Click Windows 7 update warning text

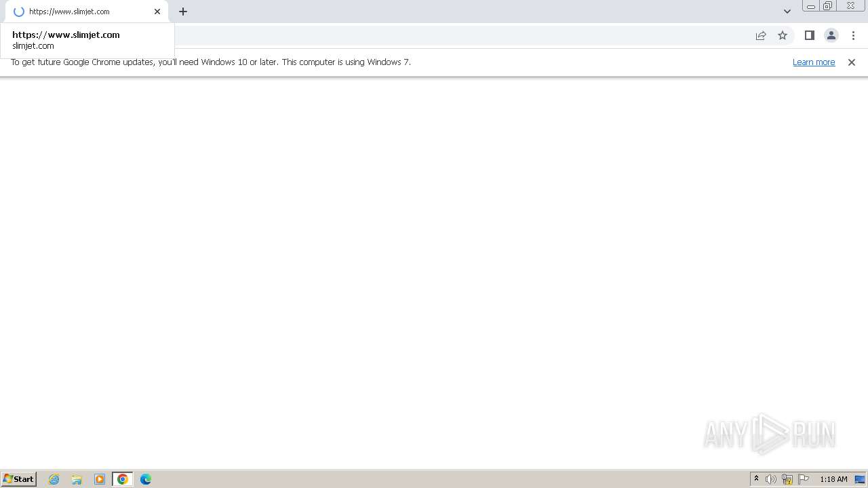[x=211, y=62]
